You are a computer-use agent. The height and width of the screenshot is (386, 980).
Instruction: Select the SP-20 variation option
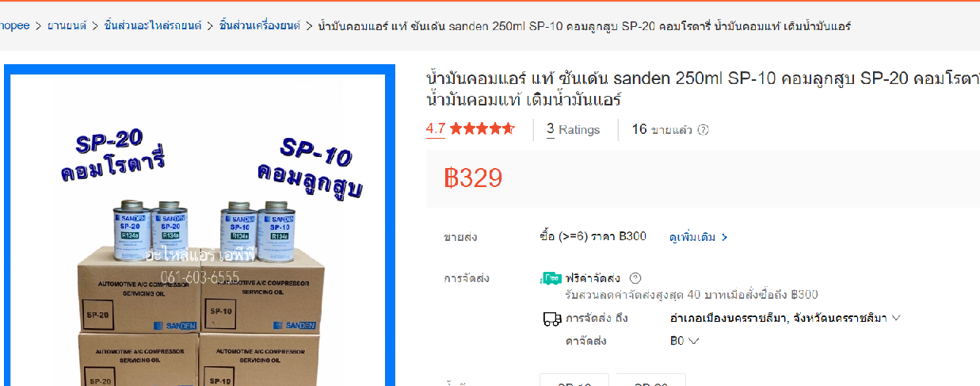651,381
